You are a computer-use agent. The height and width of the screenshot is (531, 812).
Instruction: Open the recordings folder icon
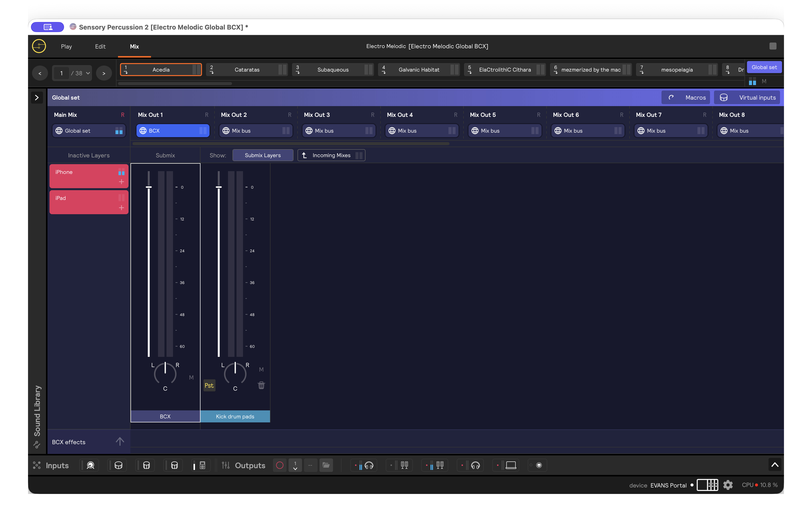326,465
